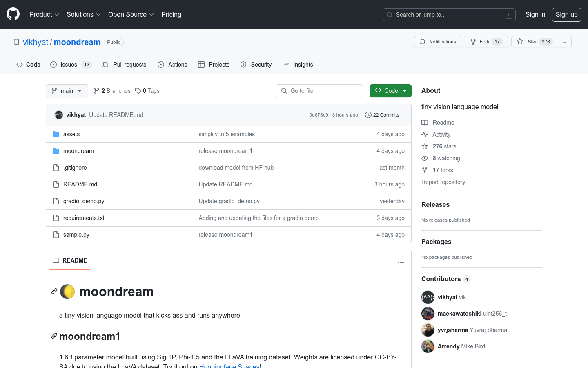Open the Packages section heading

[436, 242]
